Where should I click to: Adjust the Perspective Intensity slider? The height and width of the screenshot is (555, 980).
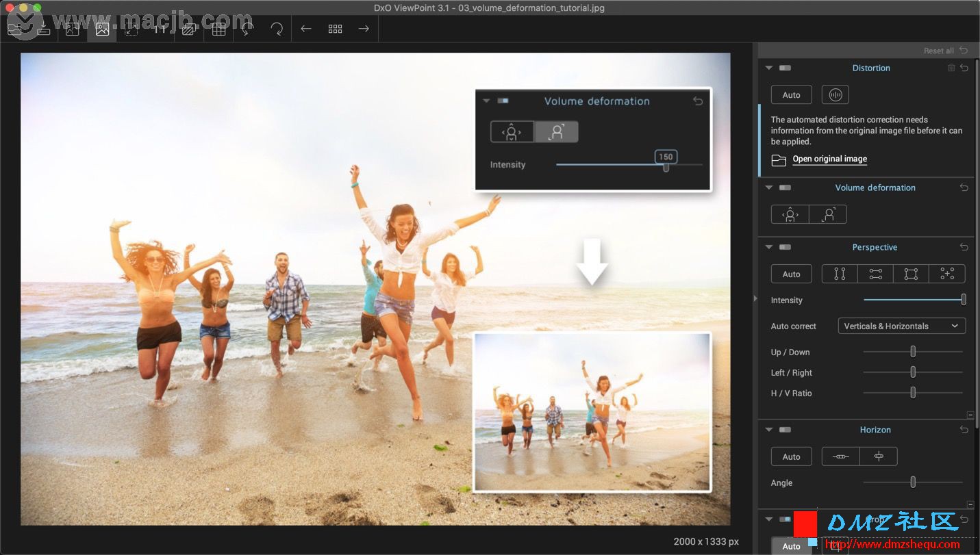click(914, 300)
